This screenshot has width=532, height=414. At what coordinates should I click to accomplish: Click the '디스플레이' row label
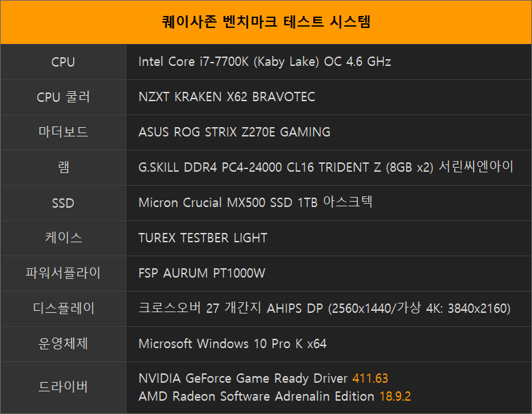click(63, 308)
